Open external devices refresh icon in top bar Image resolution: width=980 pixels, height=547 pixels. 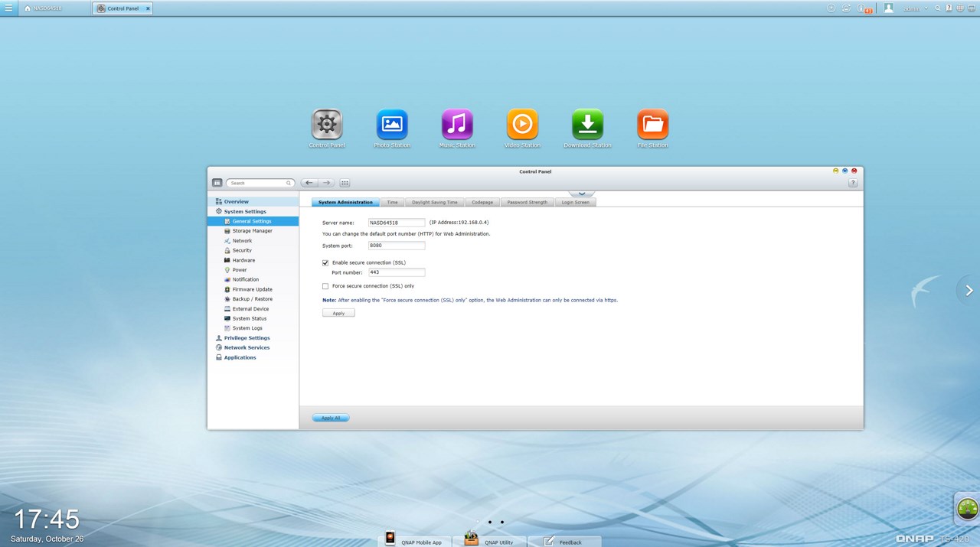point(847,8)
